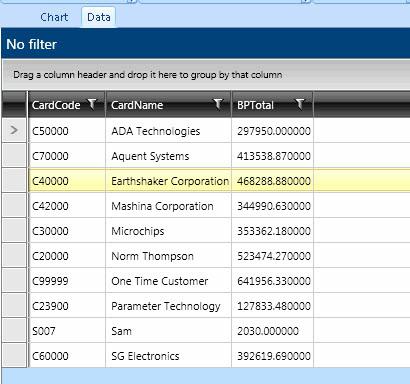The height and width of the screenshot is (384, 410).
Task: Select the row header of SG Electronics
Action: [x=14, y=356]
